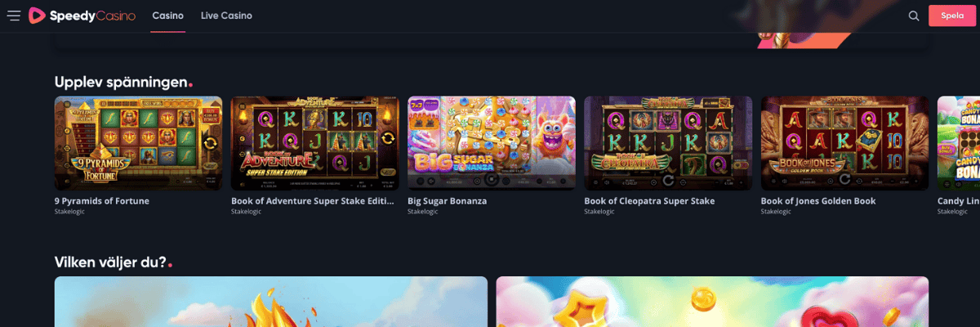Click Stakelogic under Book of Adventure
Image resolution: width=980 pixels, height=327 pixels.
(246, 212)
